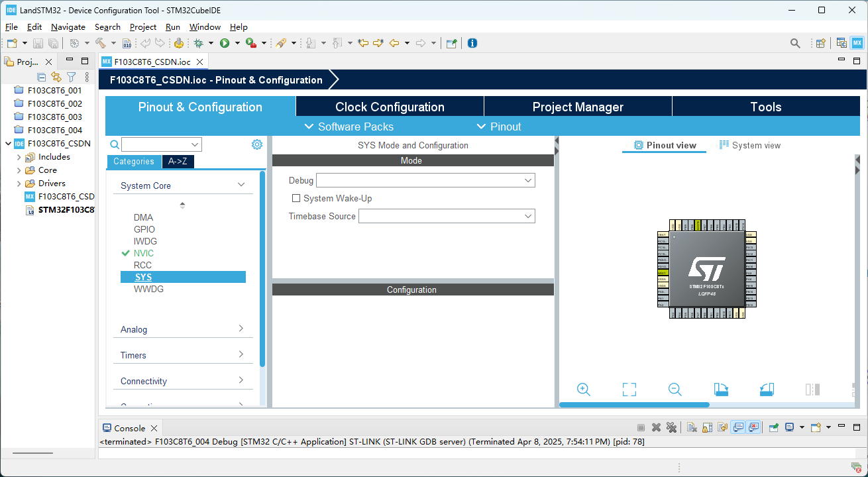Collapse all in Project Explorer
The height and width of the screenshot is (477, 868).
42,77
